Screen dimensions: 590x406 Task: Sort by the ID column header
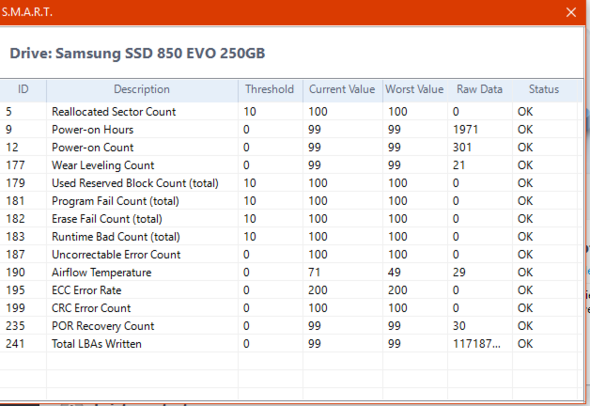point(23,90)
